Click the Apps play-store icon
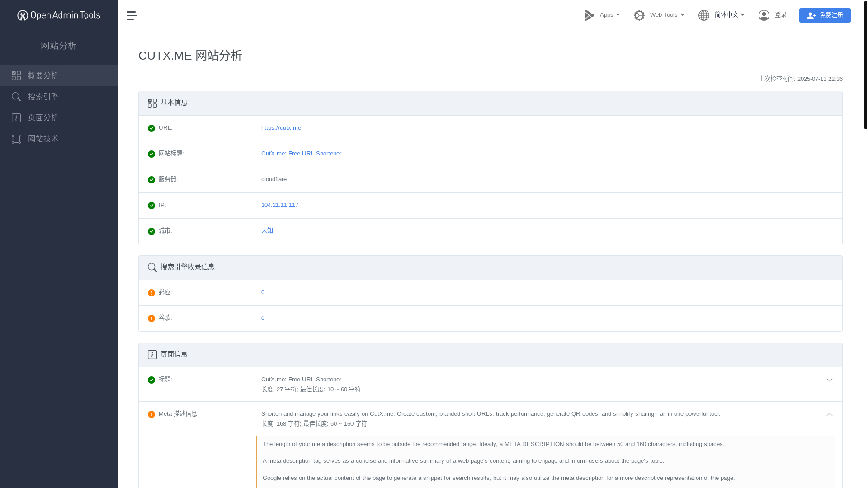 coord(589,15)
